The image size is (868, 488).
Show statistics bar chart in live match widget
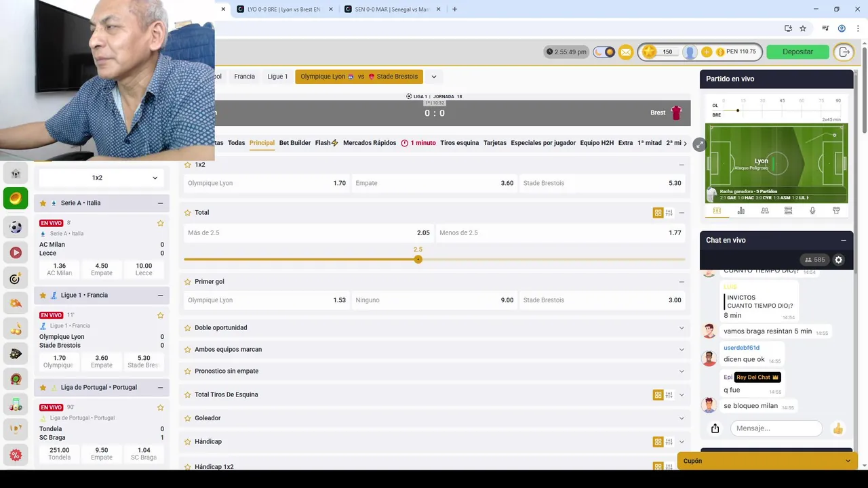coord(741,211)
